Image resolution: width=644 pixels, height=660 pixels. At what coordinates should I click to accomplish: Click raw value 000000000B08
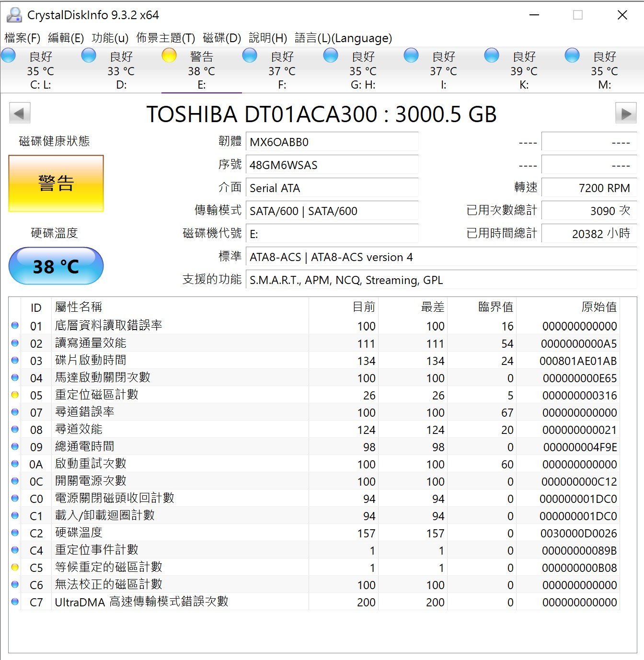[x=580, y=568]
